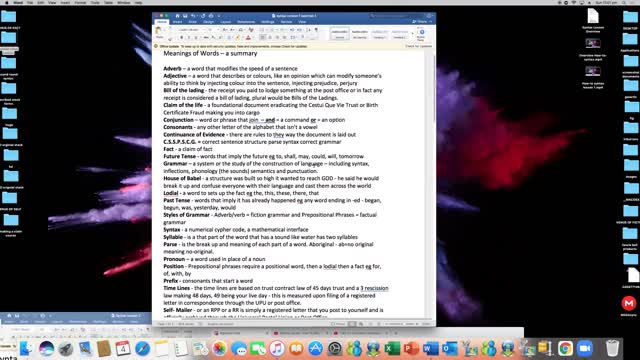Select the font color red A icon
This screenshot has width=640, height=360.
pyautogui.click(x=248, y=38)
